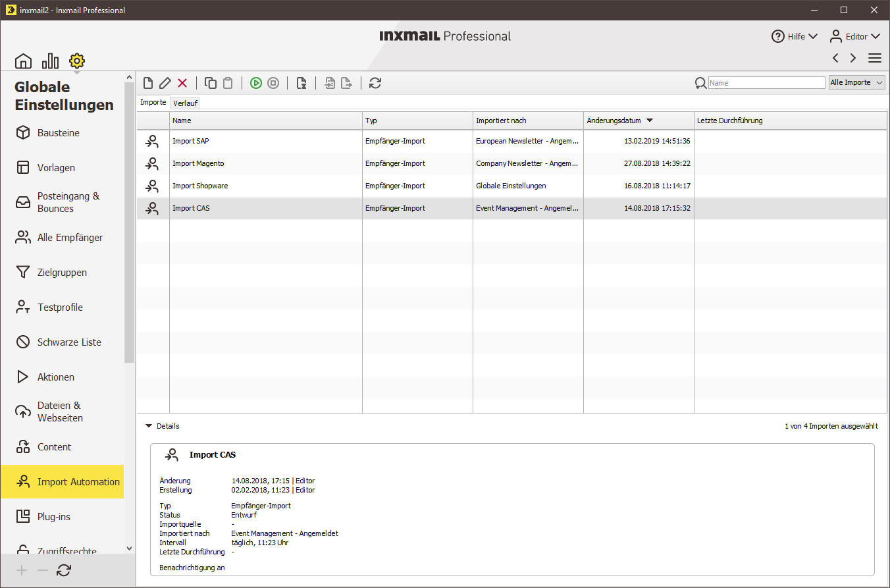Open the Editor user menu
Screen dimensions: 890x588
(x=854, y=36)
